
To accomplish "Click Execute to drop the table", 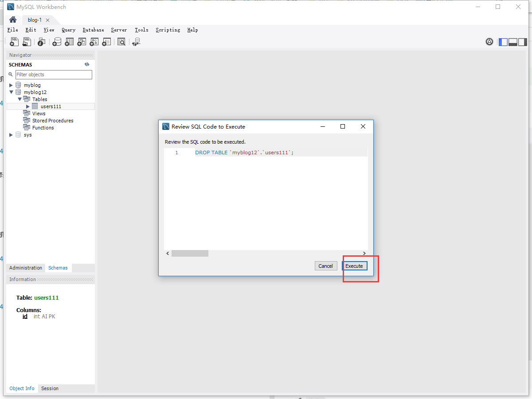I will click(354, 266).
